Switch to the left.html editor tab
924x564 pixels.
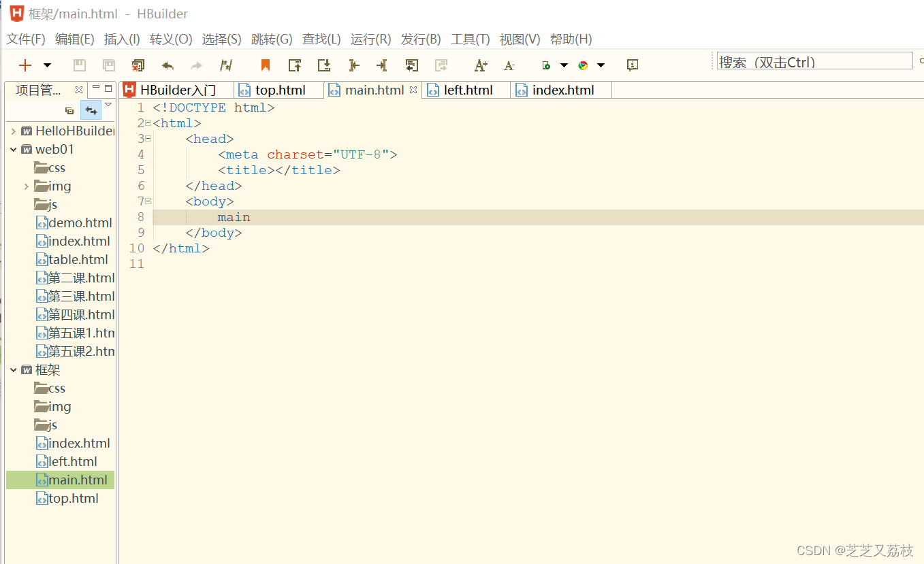click(467, 90)
